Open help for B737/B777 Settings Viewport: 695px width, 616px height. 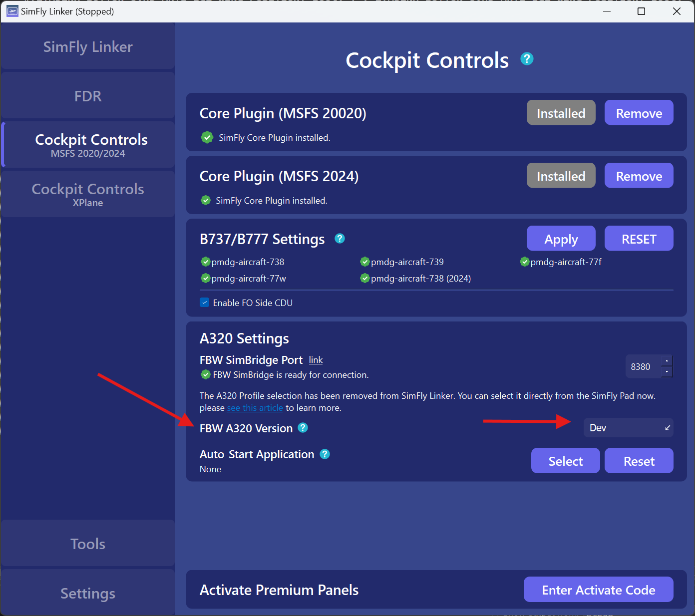pyautogui.click(x=340, y=239)
